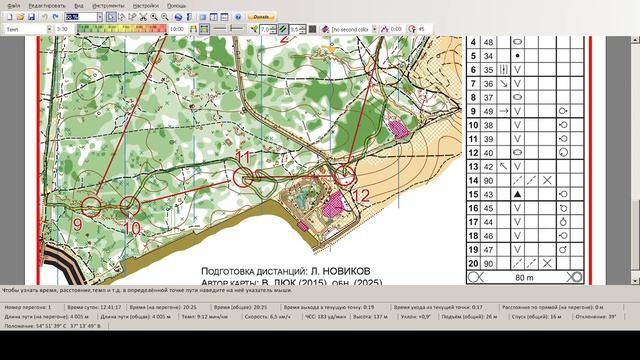This screenshot has width=640, height=360.
Task: Open the Инструменты menu
Action: pyautogui.click(x=108, y=6)
